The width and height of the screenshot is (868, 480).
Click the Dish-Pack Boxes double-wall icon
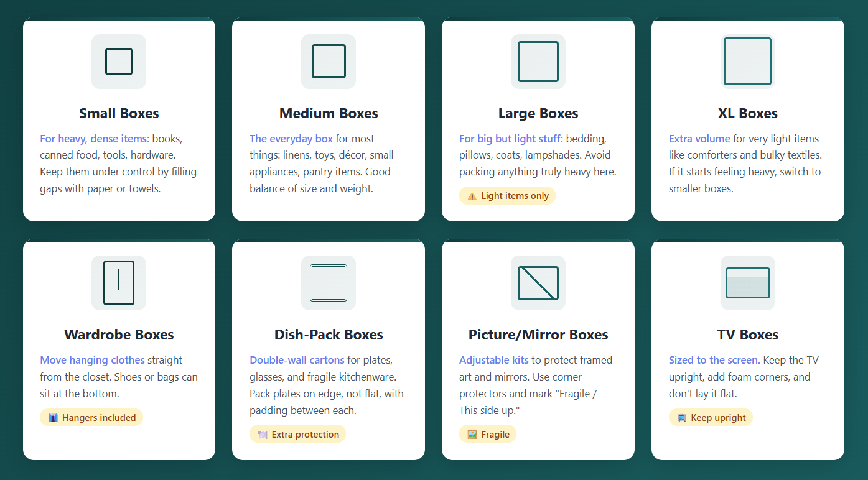[x=329, y=283]
